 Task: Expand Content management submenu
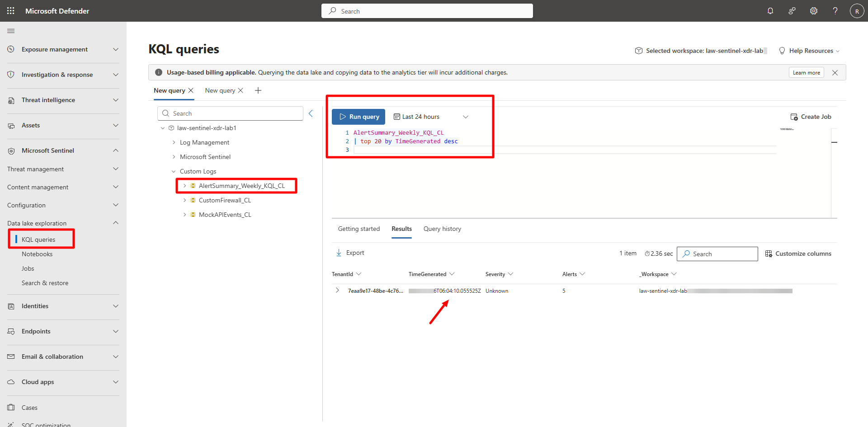click(116, 187)
